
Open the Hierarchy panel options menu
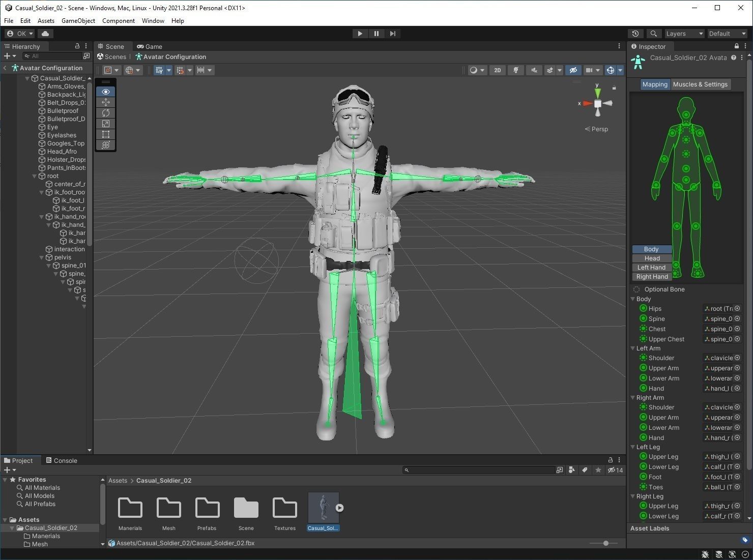(x=86, y=46)
